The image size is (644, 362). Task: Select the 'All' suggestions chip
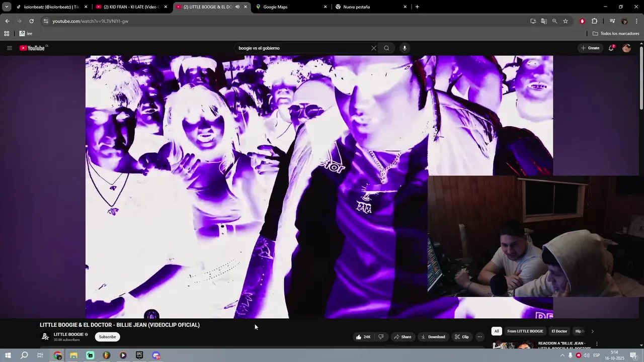497,331
